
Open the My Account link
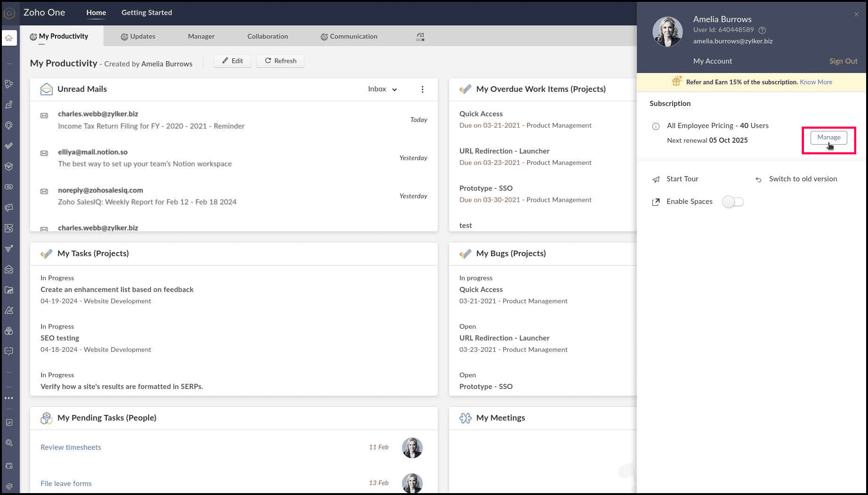coord(712,61)
